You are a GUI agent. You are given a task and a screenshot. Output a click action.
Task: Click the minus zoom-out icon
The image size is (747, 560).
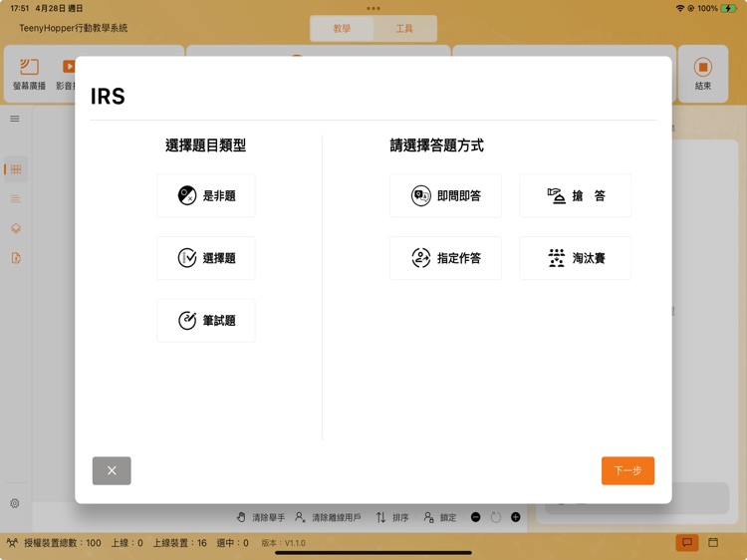coord(475,517)
